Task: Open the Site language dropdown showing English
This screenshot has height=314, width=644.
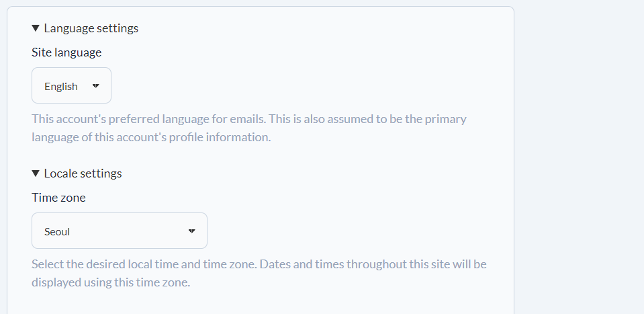Action: click(71, 85)
